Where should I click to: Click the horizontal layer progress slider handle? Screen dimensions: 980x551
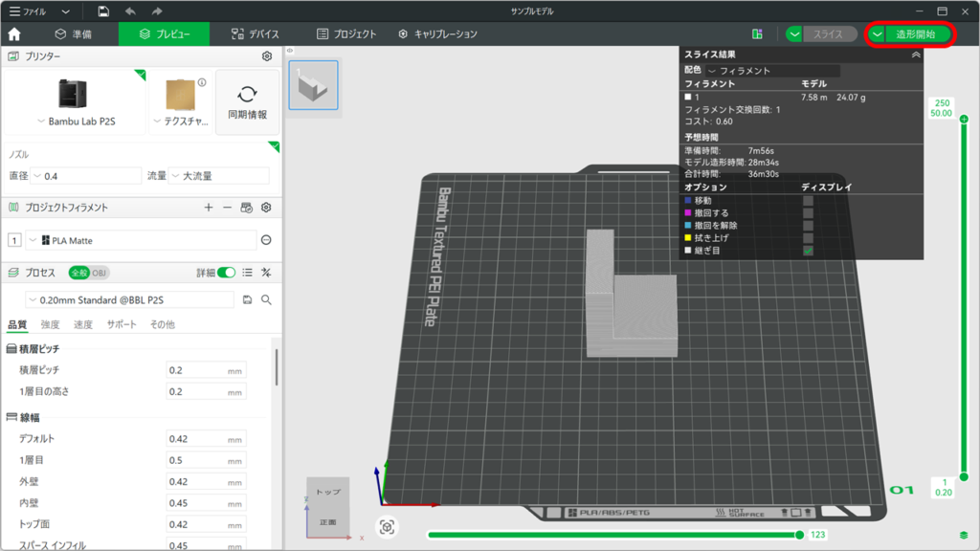tap(799, 535)
